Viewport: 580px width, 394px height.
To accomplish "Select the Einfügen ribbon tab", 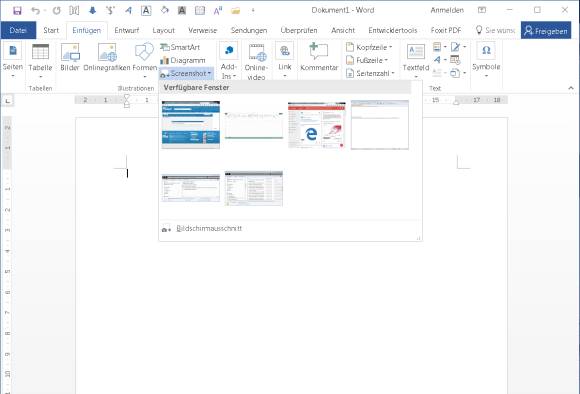I will [87, 30].
